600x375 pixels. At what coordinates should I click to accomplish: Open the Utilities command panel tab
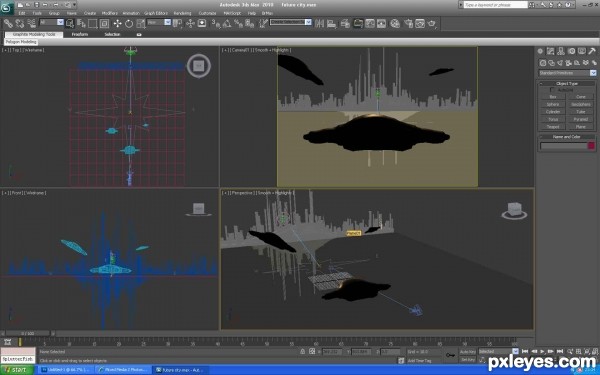[592, 51]
